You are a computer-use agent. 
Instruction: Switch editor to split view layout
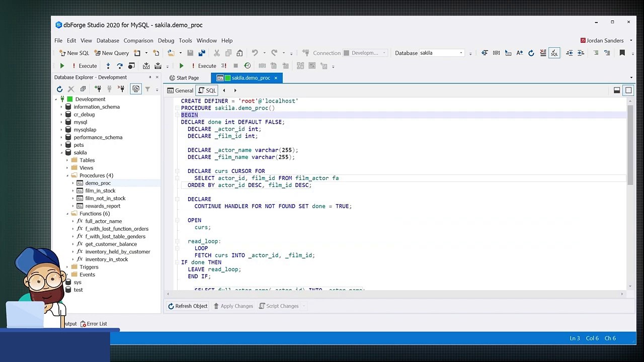coord(616,90)
